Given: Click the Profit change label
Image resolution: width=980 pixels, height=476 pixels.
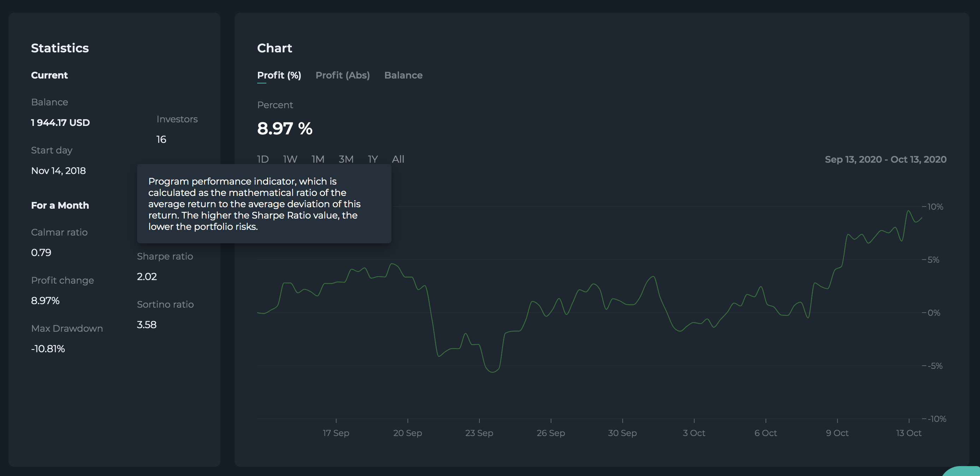Looking at the screenshot, I should tap(63, 280).
